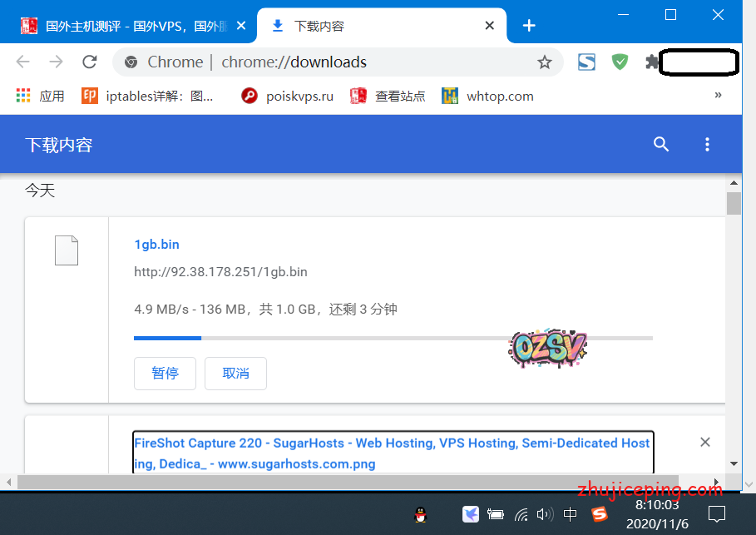This screenshot has width=756, height=535.
Task: Open the downloads three-dot more actions menu
Action: pos(707,145)
